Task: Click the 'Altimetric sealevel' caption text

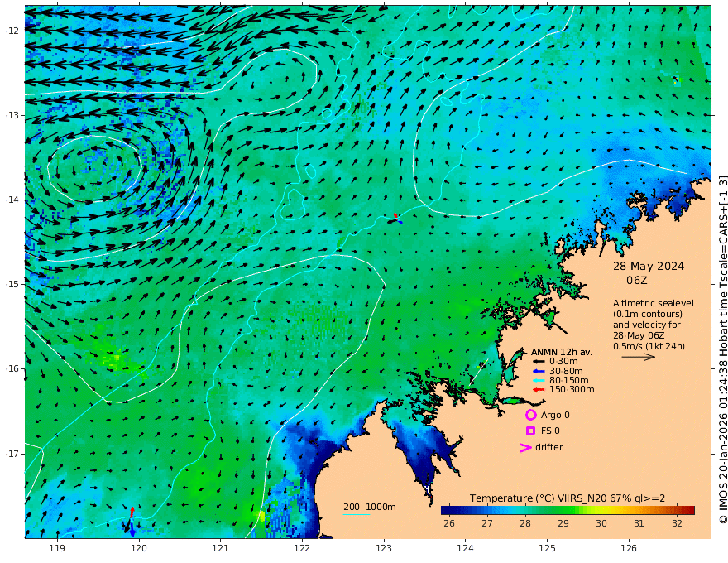Action: point(654,303)
